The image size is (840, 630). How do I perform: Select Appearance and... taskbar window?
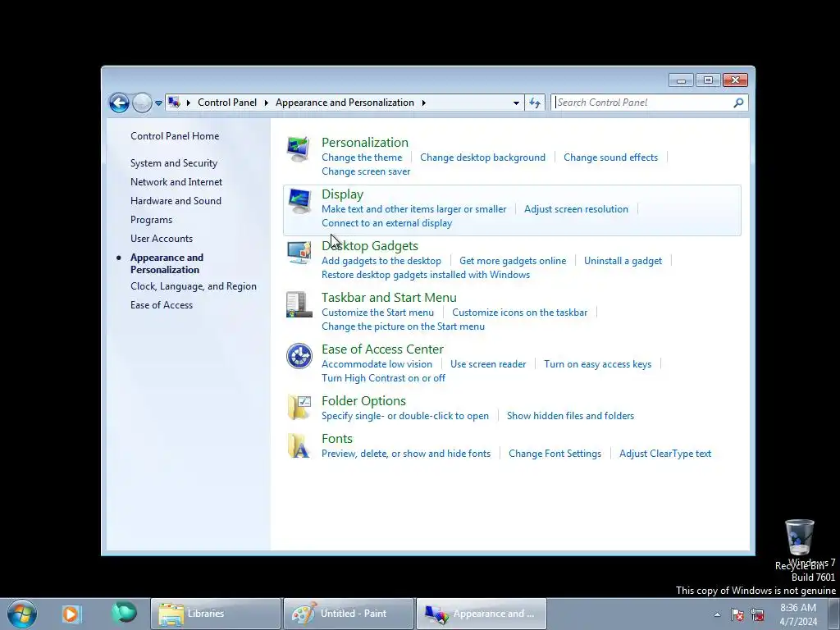point(481,614)
